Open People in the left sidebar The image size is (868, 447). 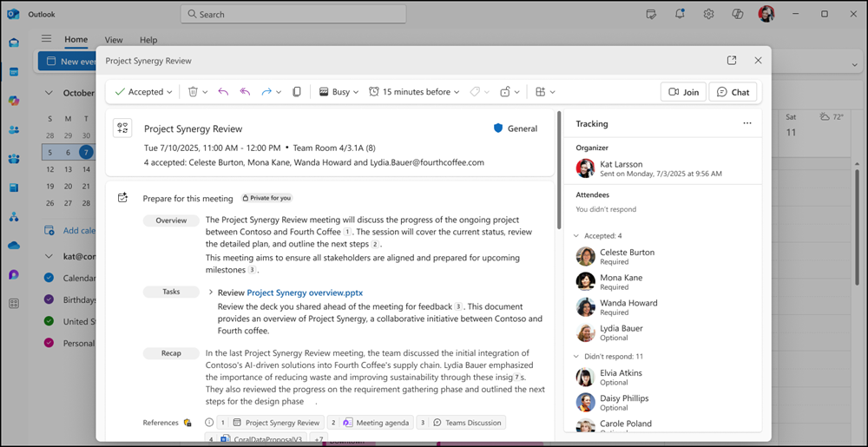(x=14, y=129)
